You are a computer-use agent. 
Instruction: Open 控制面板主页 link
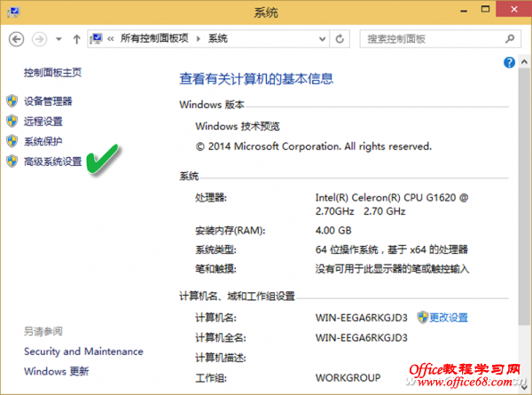[52, 73]
